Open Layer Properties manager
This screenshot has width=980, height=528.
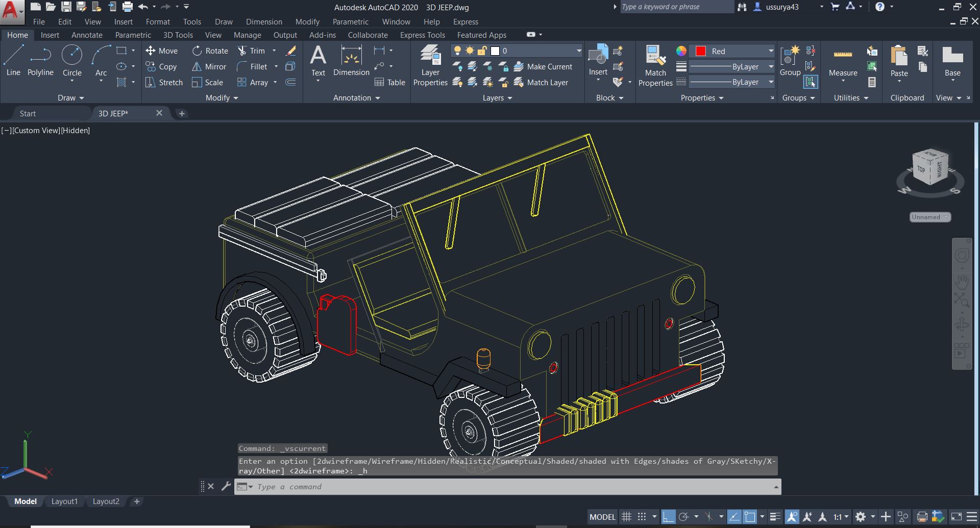pos(430,65)
